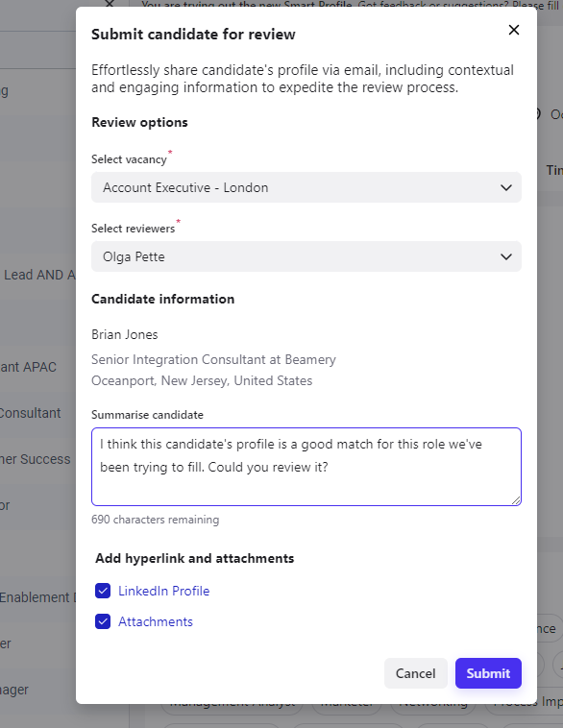This screenshot has width=563, height=728.
Task: Click into the Summarise candidate text area
Action: tap(306, 467)
